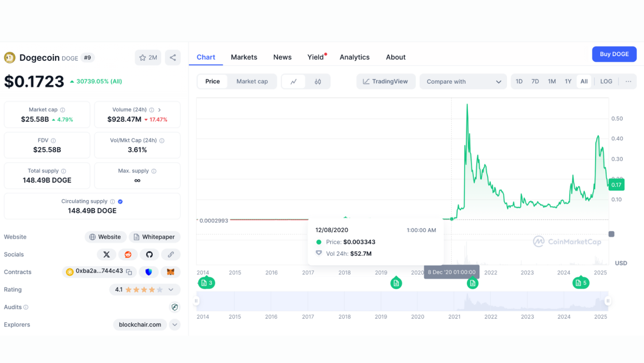Add Dogecoin to watchlist with star button
Image resolution: width=644 pixels, height=363 pixels.
[148, 58]
